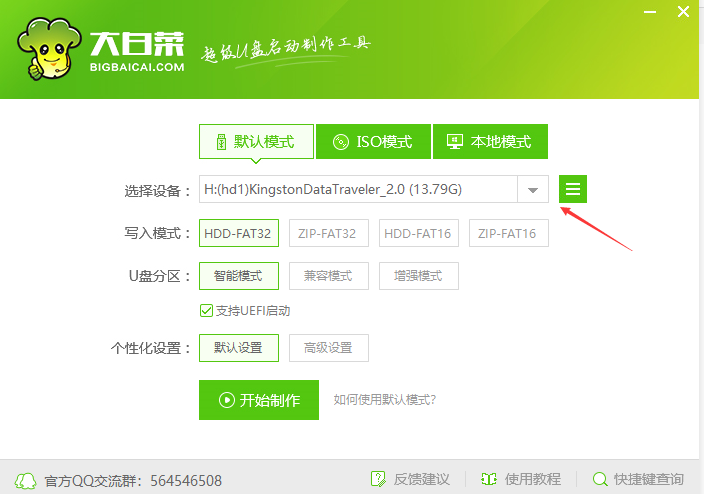Viewport: 704px width, 494px height.
Task: Toggle 支持UEFI启动 checkbox
Action: 207,311
